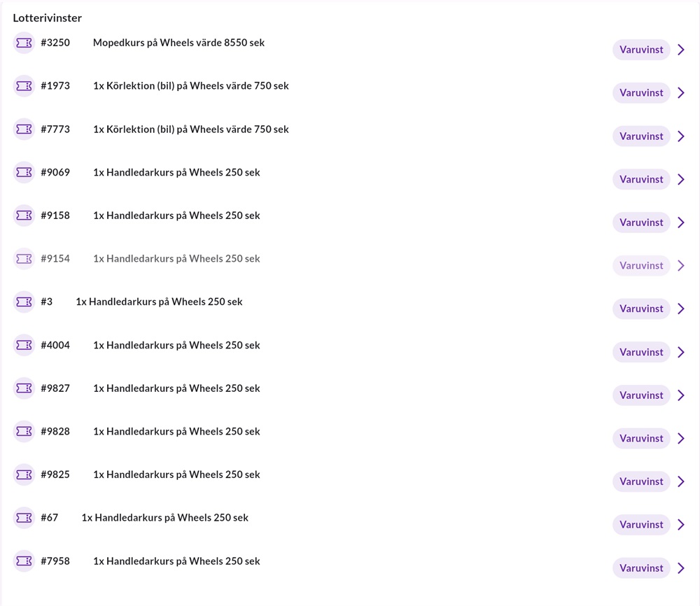The width and height of the screenshot is (700, 606).
Task: Click the Lotterivinster heading
Action: coord(48,17)
